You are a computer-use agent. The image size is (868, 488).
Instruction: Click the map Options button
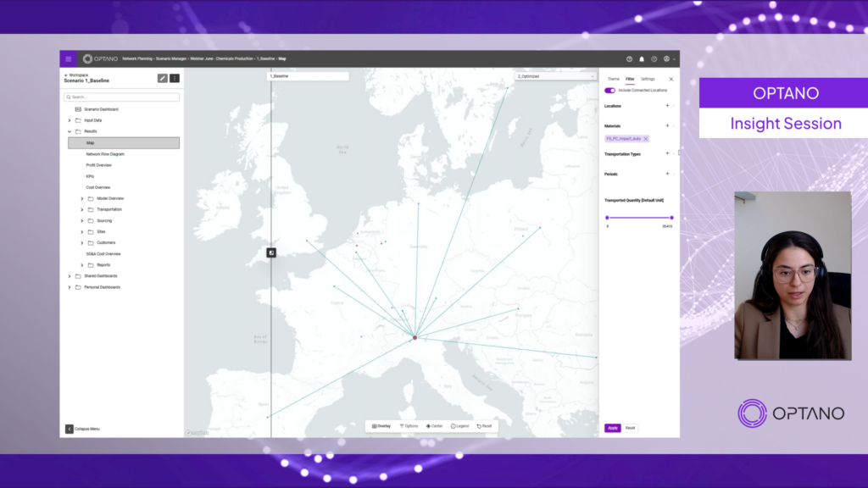tap(409, 426)
